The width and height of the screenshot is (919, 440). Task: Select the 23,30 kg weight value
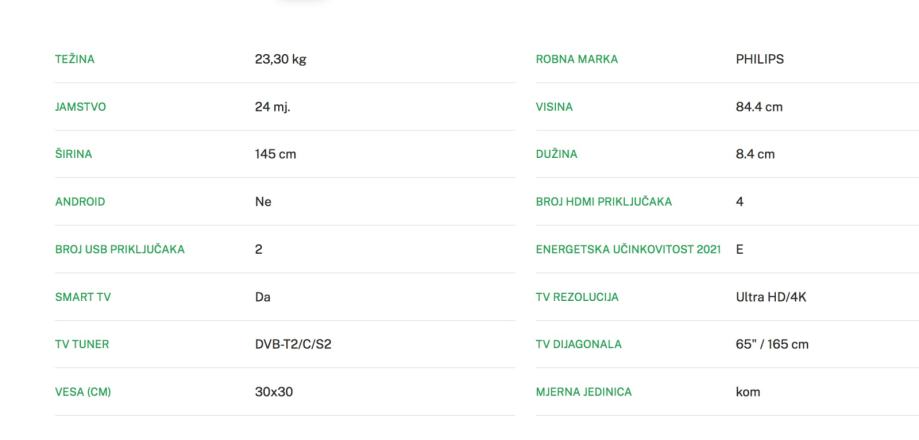tap(280, 59)
